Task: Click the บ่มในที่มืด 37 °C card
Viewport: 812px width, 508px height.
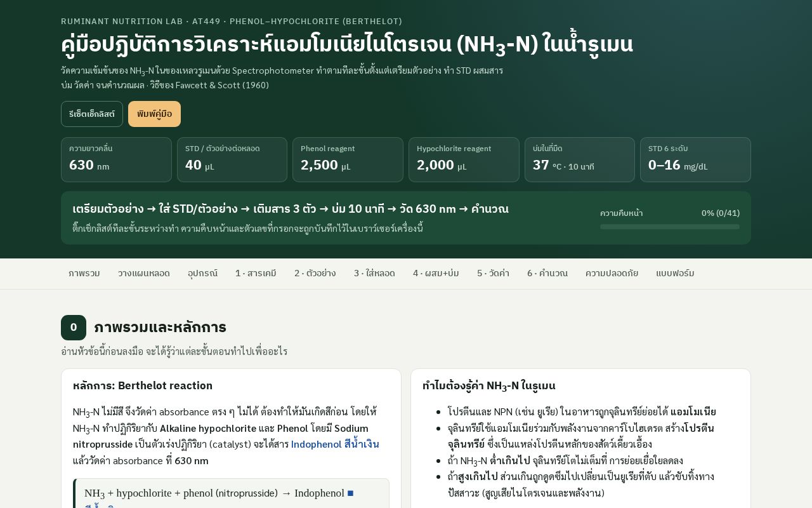Action: pos(580,159)
